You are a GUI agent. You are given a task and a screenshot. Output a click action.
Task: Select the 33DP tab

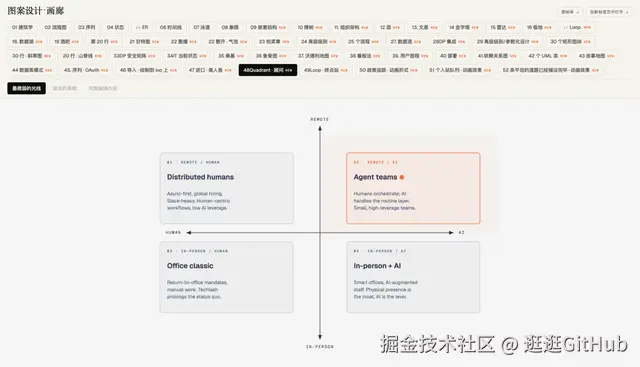[134, 56]
